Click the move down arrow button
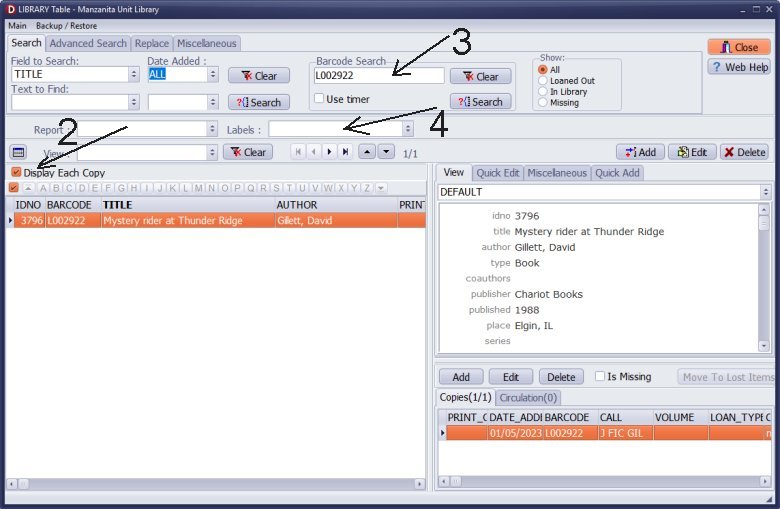780x509 pixels. [x=386, y=152]
